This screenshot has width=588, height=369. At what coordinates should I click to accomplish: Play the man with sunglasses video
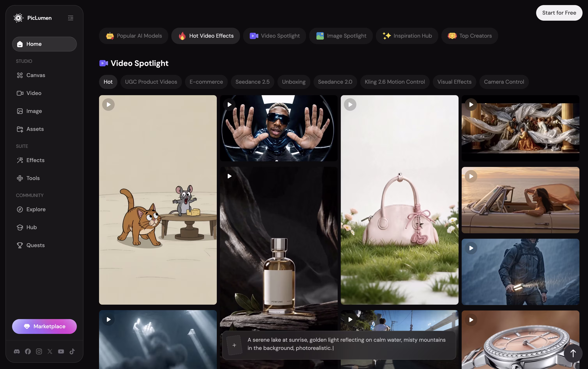point(229,105)
